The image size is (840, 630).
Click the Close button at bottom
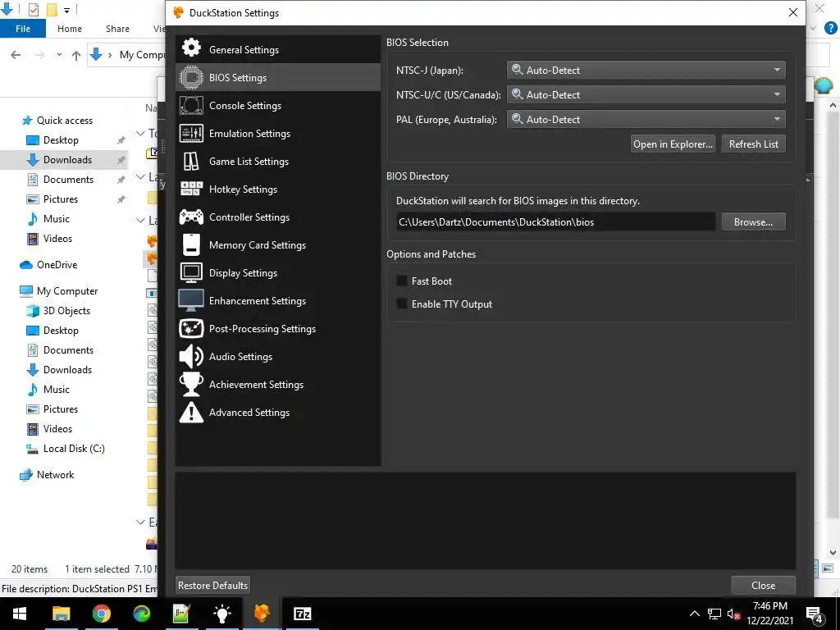point(763,585)
